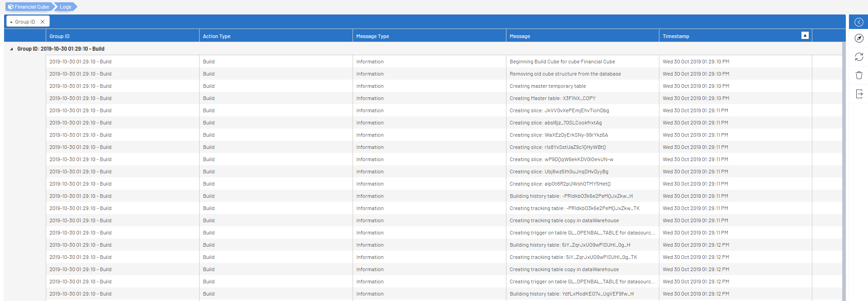This screenshot has height=301, width=868.
Task: Click the compass navigation icon
Action: [x=858, y=38]
